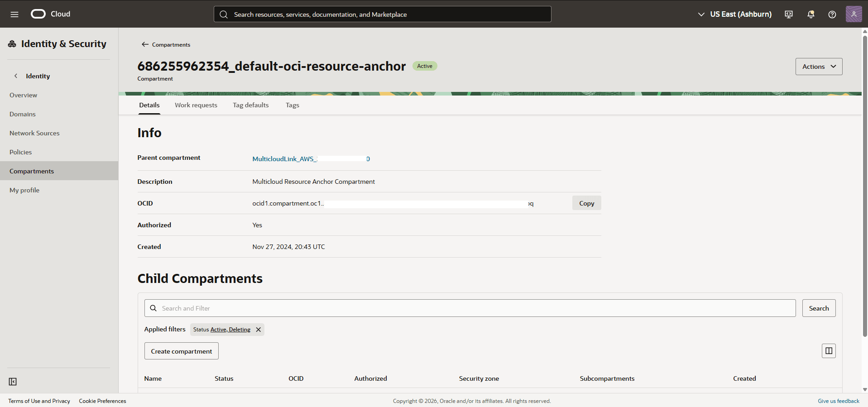
Task: Expand the Actions dropdown
Action: [x=819, y=67]
